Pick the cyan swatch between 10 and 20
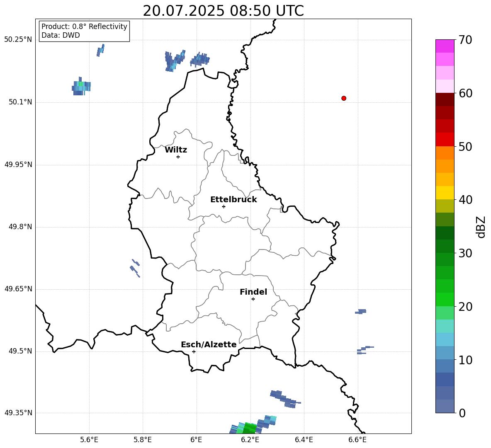The height and width of the screenshot is (448, 491). (445, 339)
